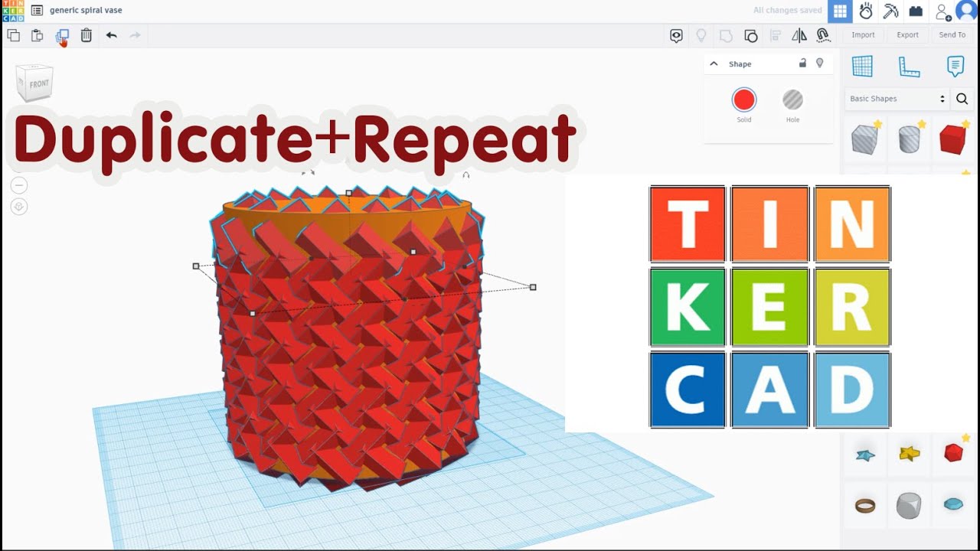
Task: Pick the blue star shape
Action: click(865, 455)
